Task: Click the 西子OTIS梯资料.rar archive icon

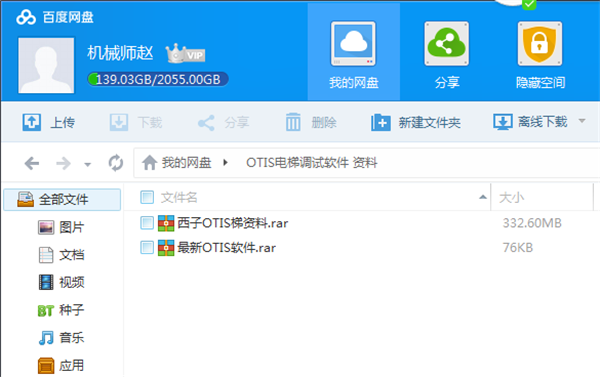Action: click(166, 223)
